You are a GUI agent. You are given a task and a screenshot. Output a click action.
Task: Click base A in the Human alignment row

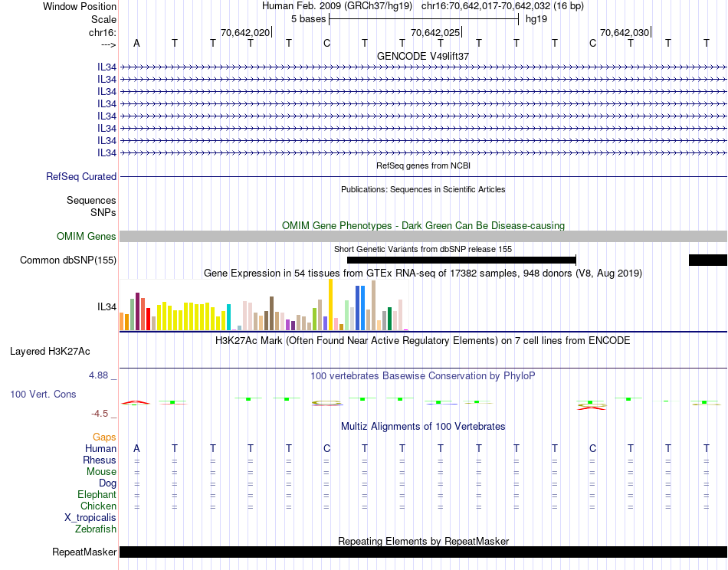coord(136,448)
